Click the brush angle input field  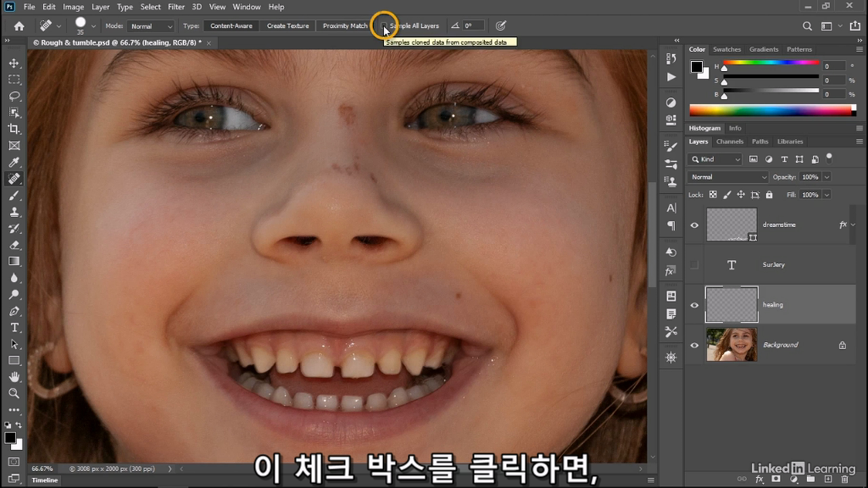473,26
